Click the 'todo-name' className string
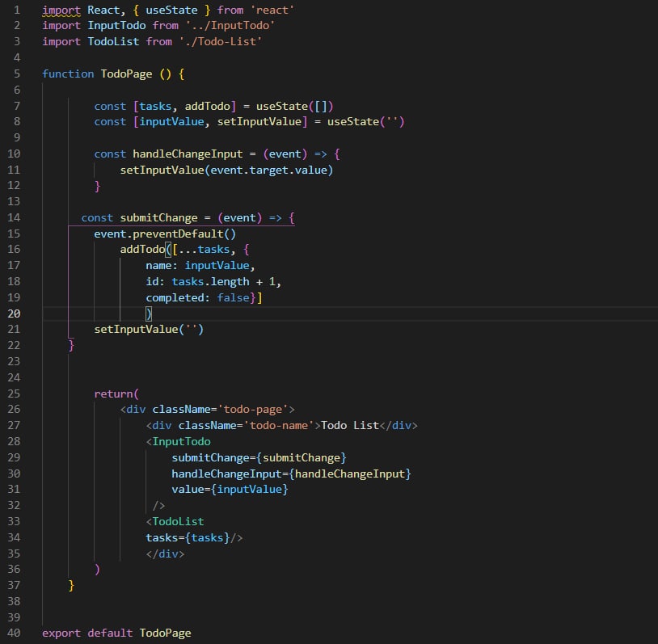This screenshot has height=644, width=658. (x=279, y=425)
